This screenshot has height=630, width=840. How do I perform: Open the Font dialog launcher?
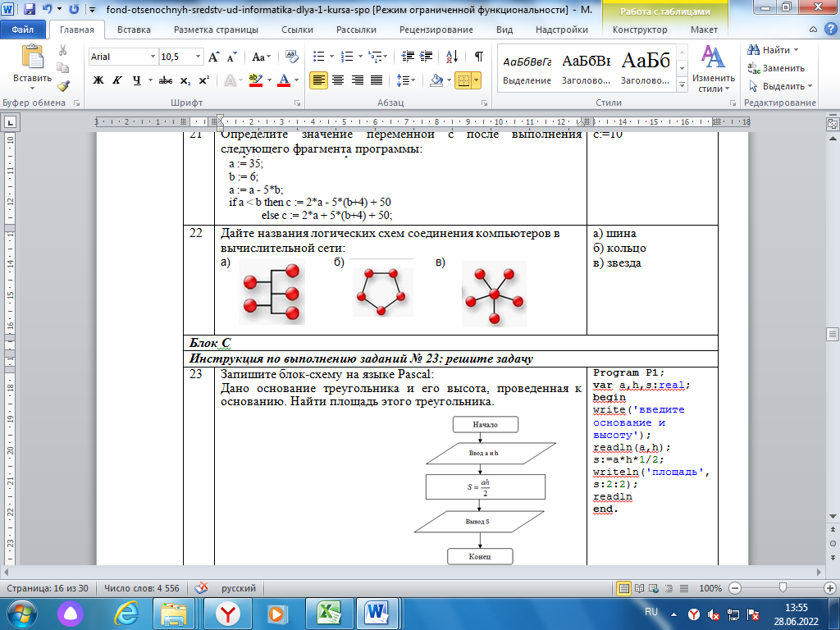point(297,103)
